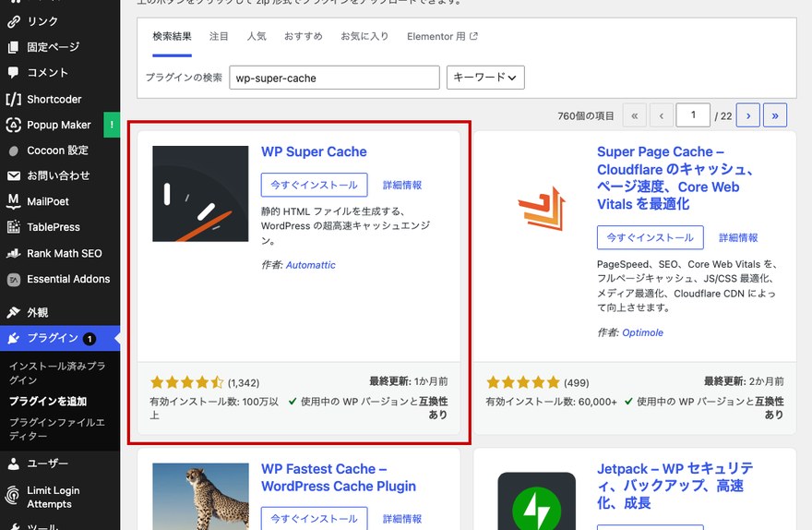Viewport: 812px width, 530px height.
Task: Open the 固定ページ menu label
Action: pyautogui.click(x=54, y=47)
